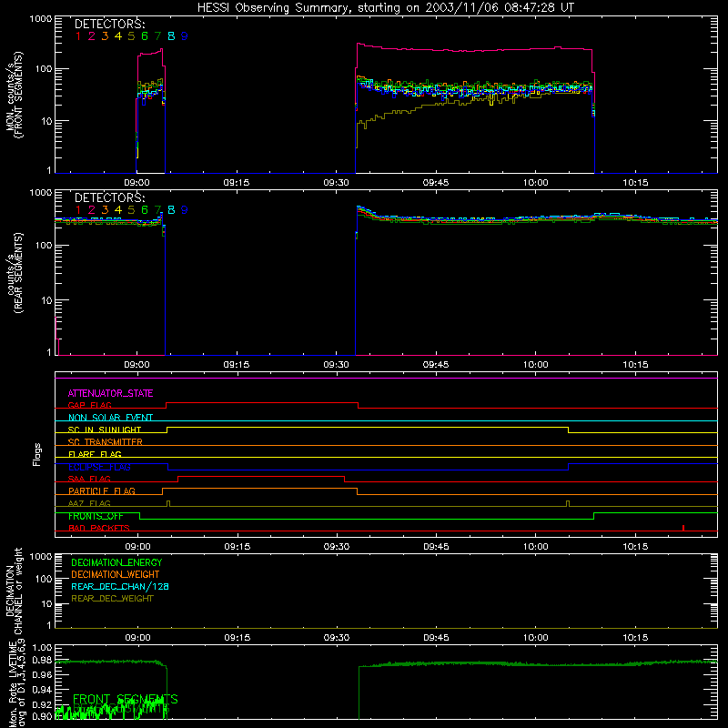Image resolution: width=728 pixels, height=728 pixels.
Task: Select detector 9 in rear segments legend
Action: pyautogui.click(x=185, y=210)
